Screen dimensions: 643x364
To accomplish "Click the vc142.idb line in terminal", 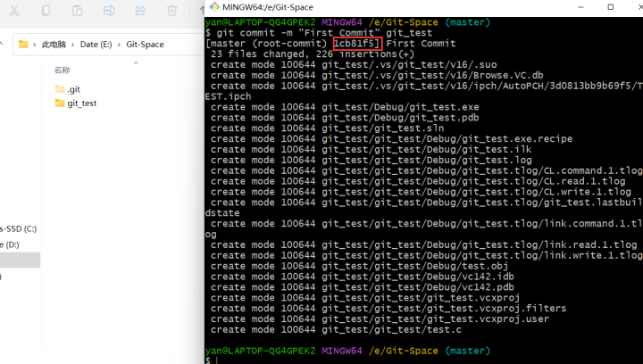I will click(x=363, y=277).
